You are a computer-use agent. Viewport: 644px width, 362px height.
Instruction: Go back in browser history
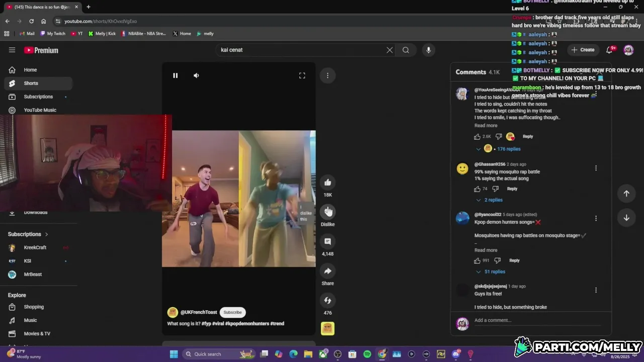pyautogui.click(x=7, y=21)
